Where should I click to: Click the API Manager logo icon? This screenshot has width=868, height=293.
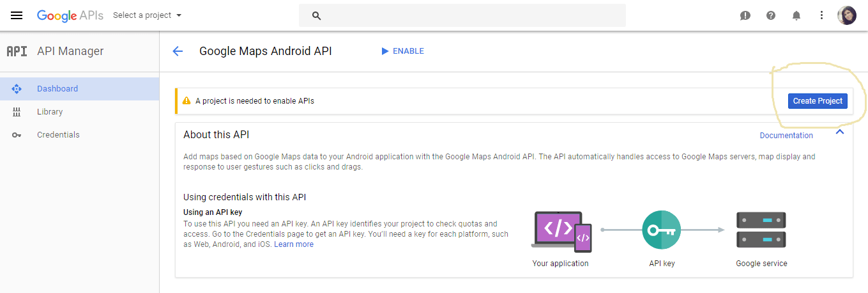click(x=17, y=51)
